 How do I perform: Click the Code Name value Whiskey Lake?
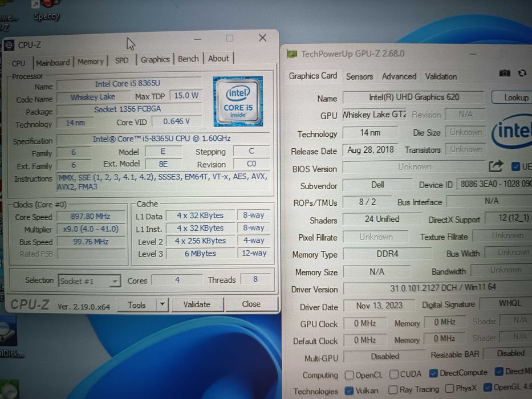92,97
